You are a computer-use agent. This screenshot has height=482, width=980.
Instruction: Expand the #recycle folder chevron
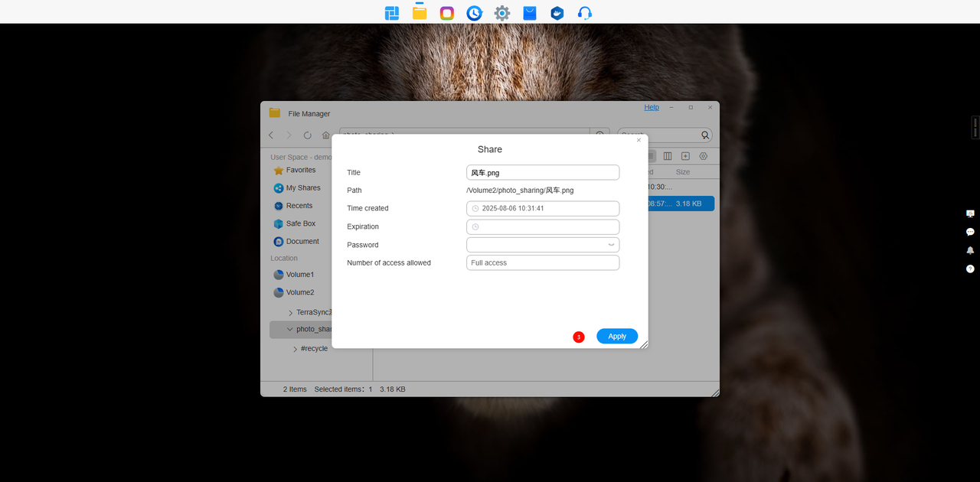coord(296,349)
